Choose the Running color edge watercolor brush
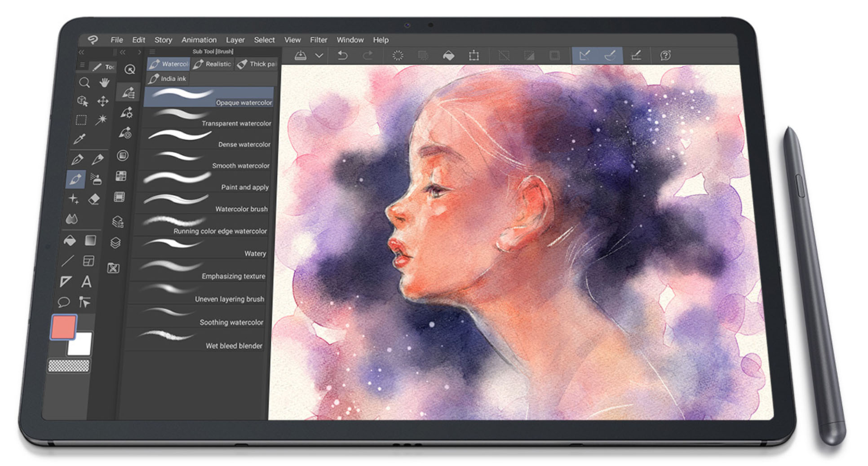The width and height of the screenshot is (868, 466). [202, 225]
